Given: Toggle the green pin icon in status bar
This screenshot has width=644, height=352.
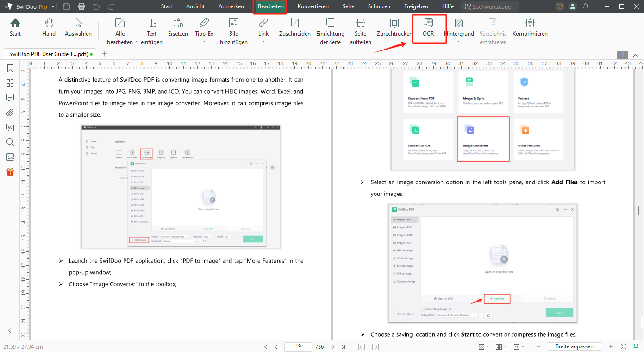Looking at the screenshot, I should (636, 346).
